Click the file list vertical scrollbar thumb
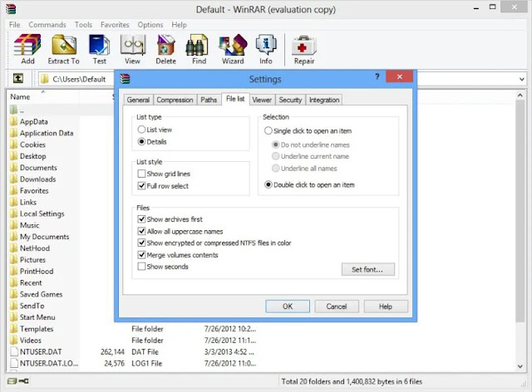532x392 pixels. pos(520,211)
